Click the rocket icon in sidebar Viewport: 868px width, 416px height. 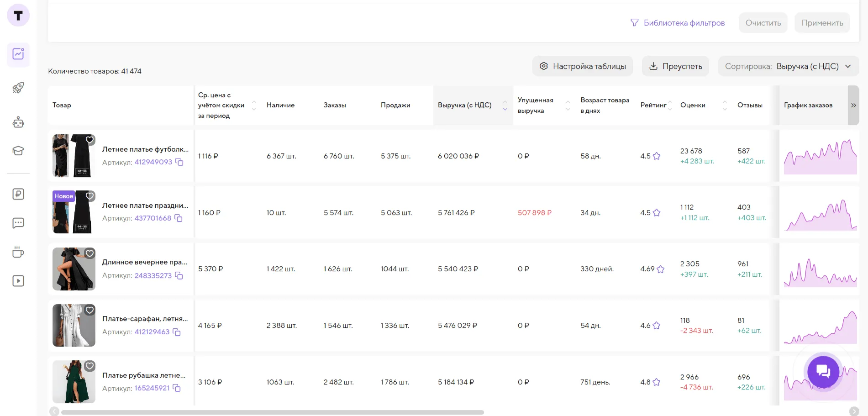18,88
